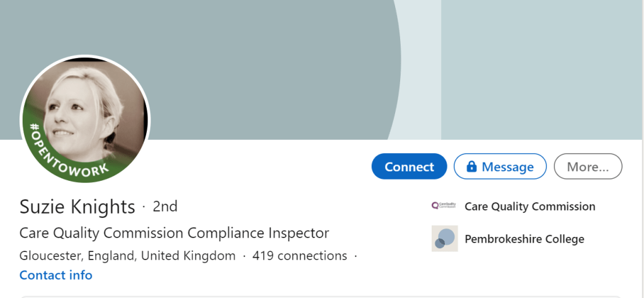View the 419 connections list
Viewport: 644px width, 298px height.
point(299,256)
